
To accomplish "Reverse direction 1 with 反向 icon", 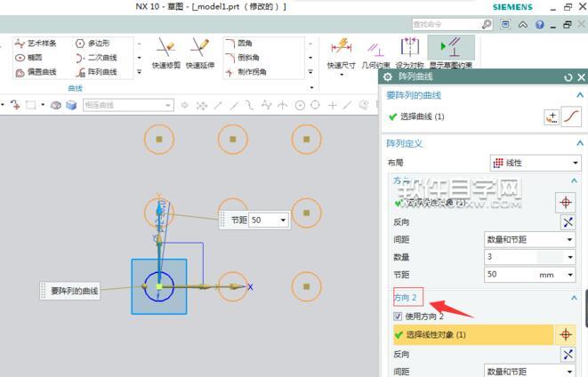I will pos(568,222).
